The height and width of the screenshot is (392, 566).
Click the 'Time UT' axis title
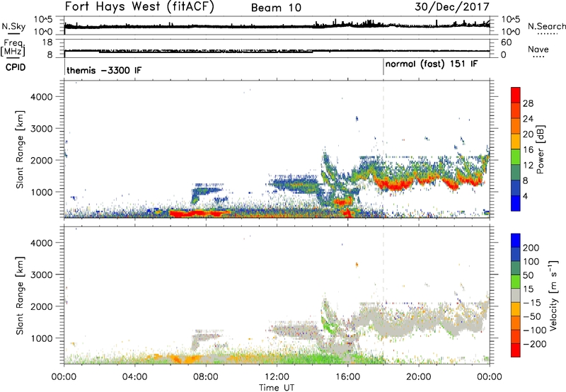click(x=277, y=387)
